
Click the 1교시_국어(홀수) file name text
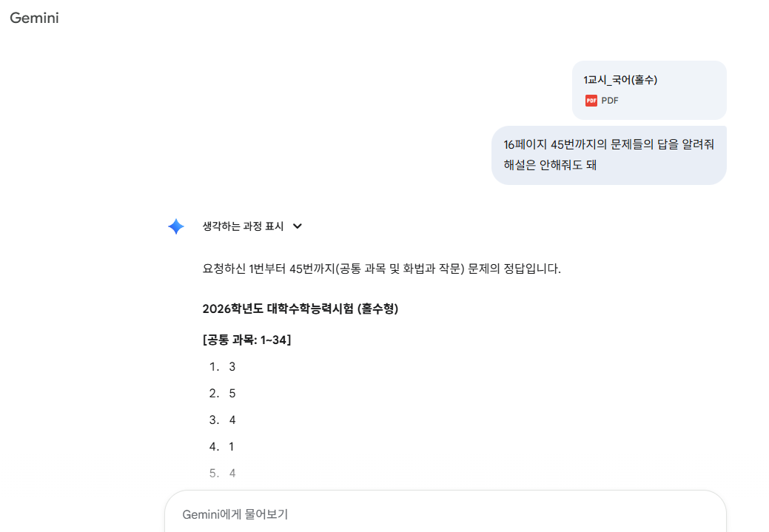click(x=620, y=80)
